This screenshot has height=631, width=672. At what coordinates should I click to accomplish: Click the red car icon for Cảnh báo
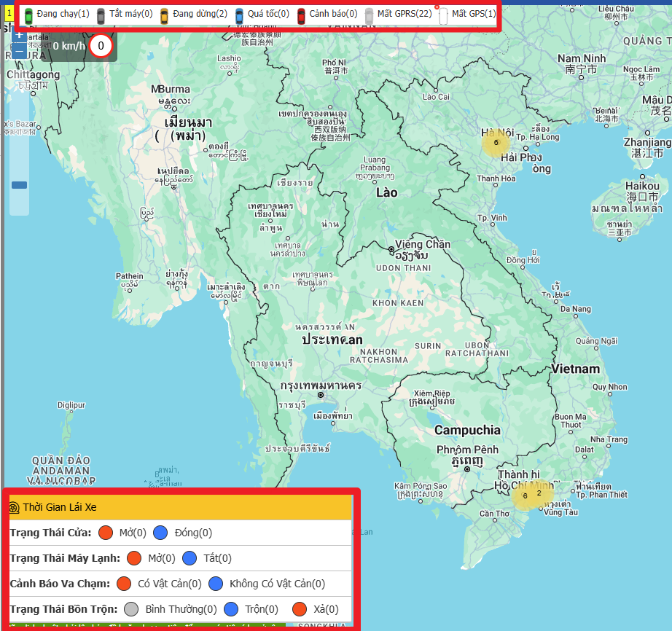[301, 16]
